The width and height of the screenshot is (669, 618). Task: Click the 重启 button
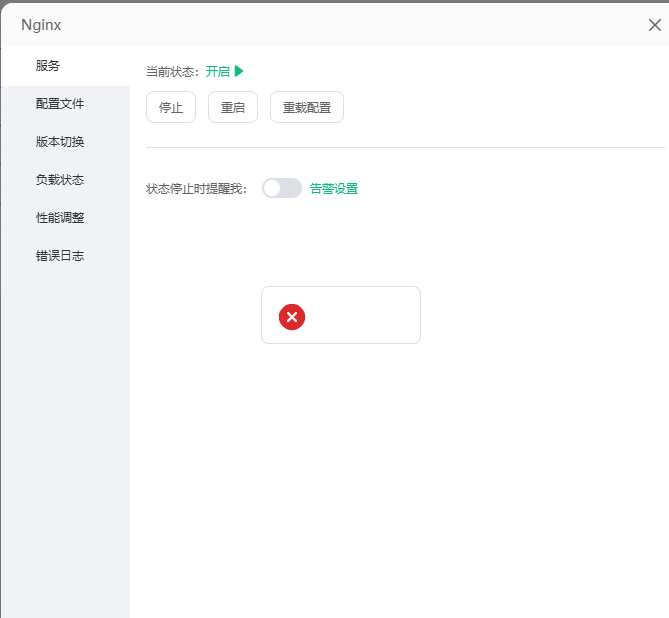[x=233, y=107]
